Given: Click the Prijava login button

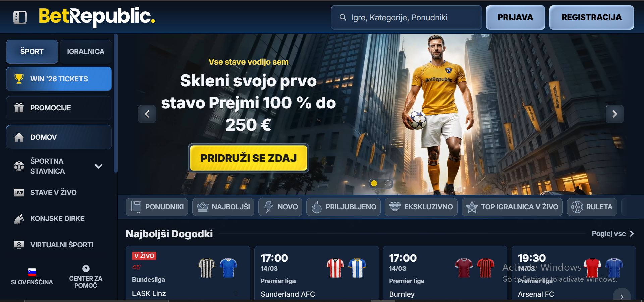Looking at the screenshot, I should [515, 17].
